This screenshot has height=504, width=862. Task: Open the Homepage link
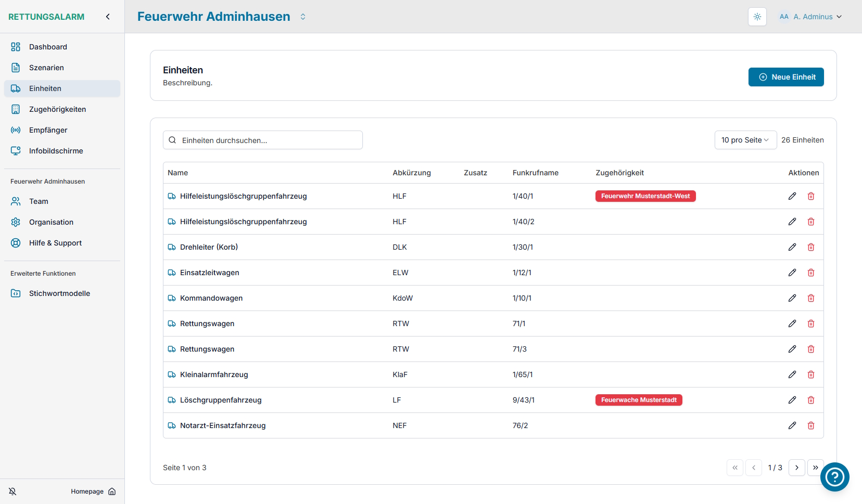pyautogui.click(x=93, y=492)
